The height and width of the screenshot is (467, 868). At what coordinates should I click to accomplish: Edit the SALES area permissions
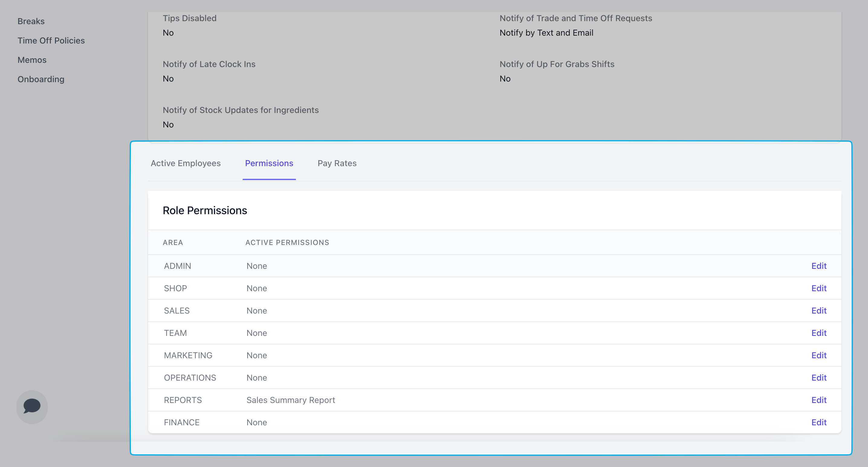pos(818,311)
